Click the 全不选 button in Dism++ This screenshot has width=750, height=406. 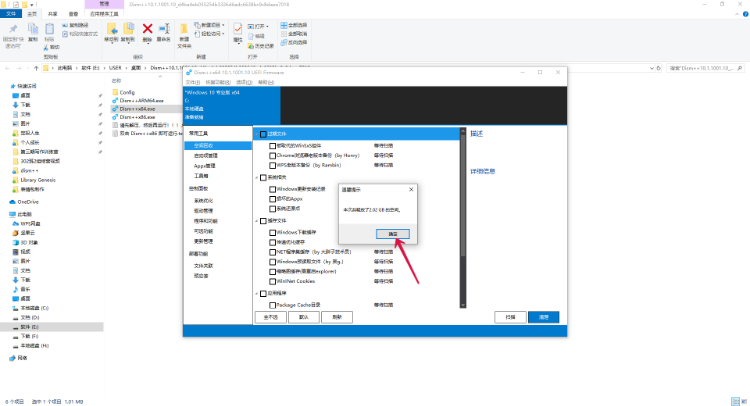(271, 317)
